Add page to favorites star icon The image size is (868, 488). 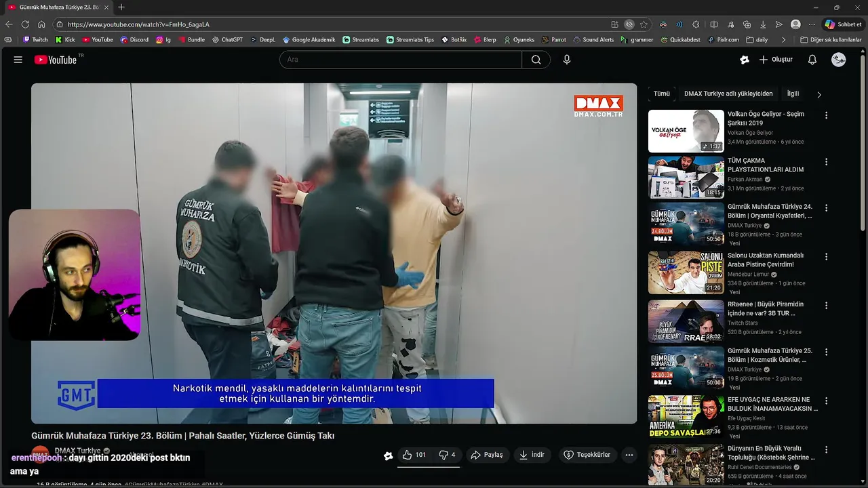644,24
